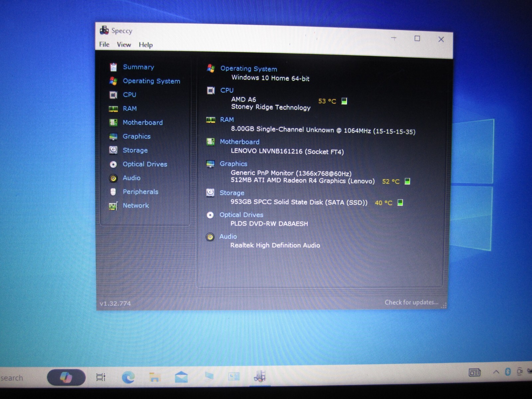Viewport: 532px width, 399px height.
Task: Select Optical Drives in the sidebar
Action: (x=145, y=164)
